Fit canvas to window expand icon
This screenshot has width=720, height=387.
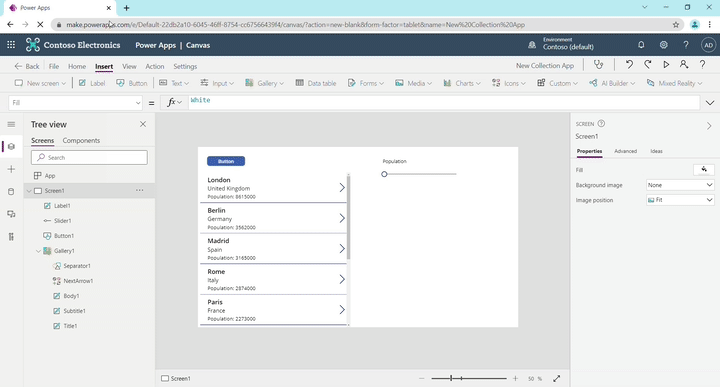pos(557,378)
